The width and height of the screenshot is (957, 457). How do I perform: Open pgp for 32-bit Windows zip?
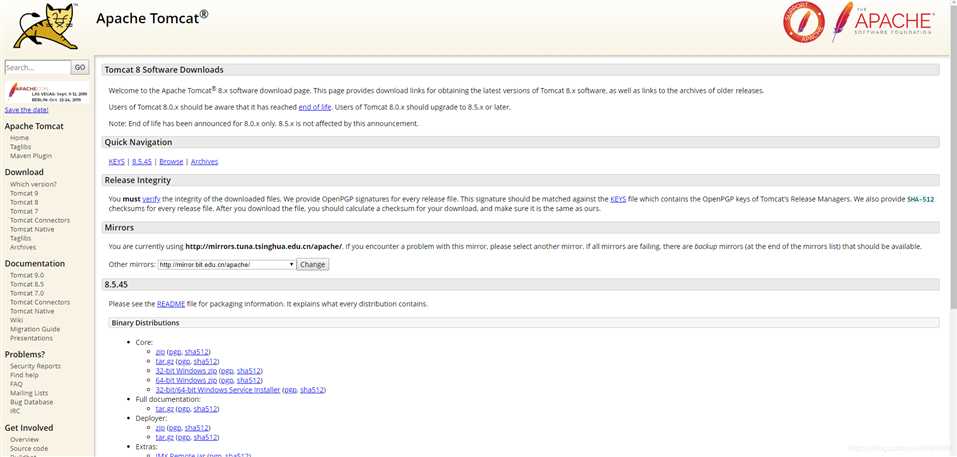coord(228,371)
